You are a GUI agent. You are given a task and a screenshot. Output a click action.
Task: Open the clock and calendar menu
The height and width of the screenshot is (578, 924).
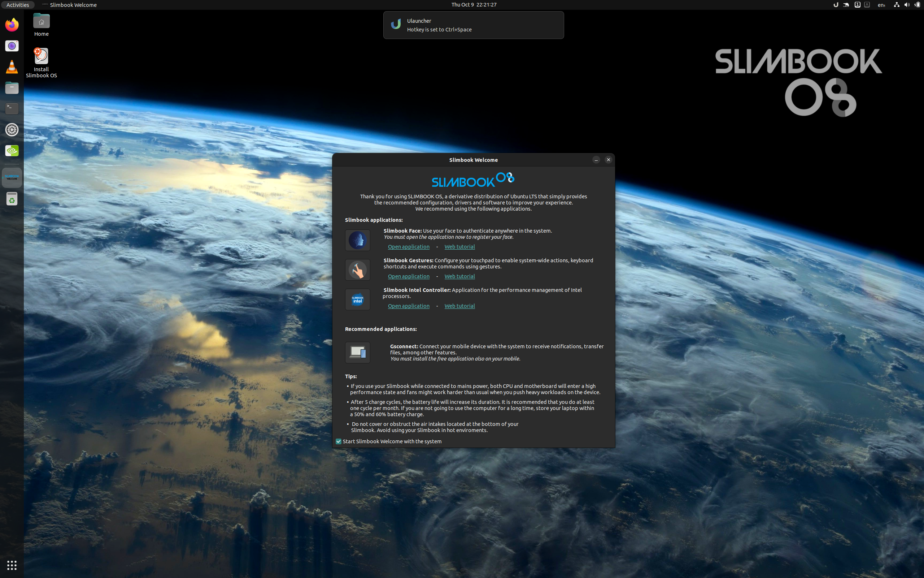click(474, 5)
